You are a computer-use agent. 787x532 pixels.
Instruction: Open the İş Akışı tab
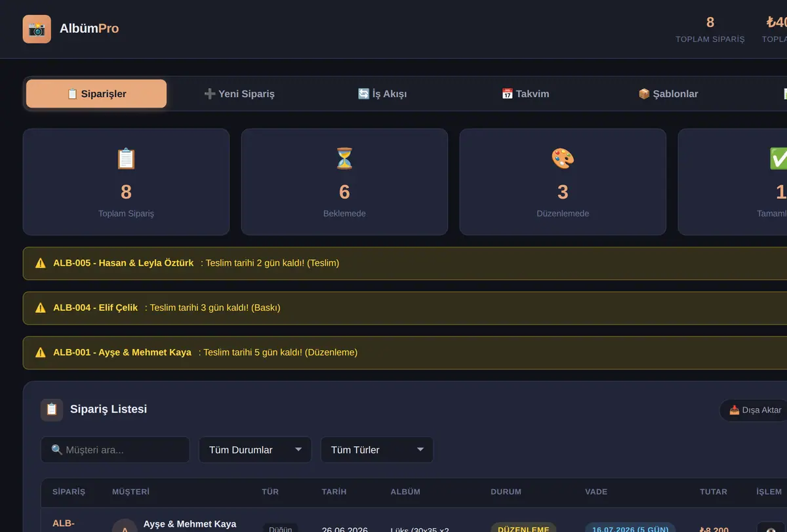coord(382,94)
